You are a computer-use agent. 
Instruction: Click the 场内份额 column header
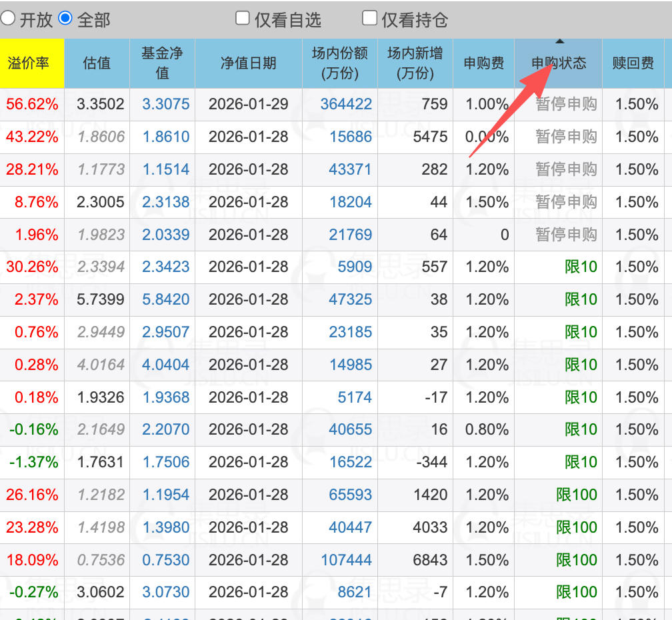[x=339, y=63]
